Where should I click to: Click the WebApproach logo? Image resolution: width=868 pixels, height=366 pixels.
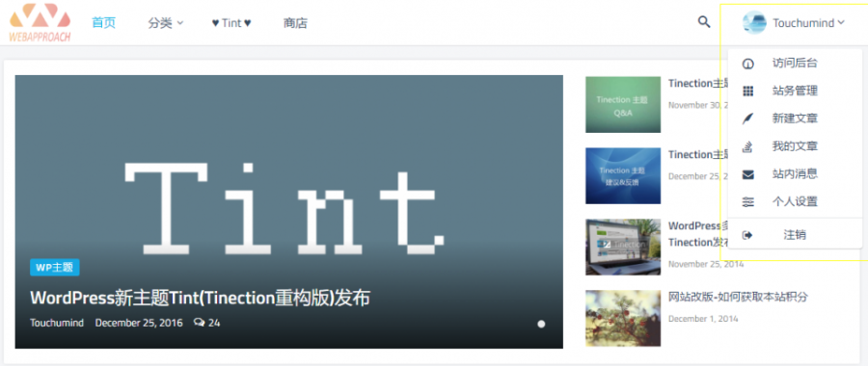(x=40, y=23)
